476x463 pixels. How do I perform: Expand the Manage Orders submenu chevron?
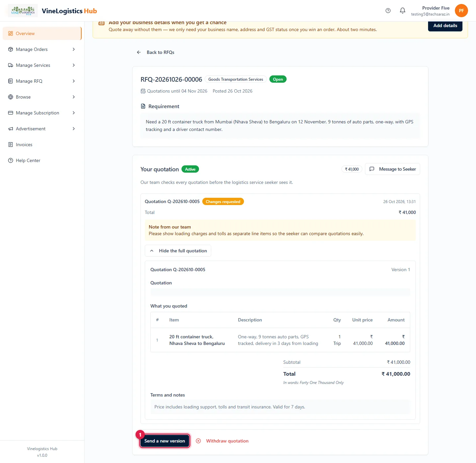click(74, 49)
